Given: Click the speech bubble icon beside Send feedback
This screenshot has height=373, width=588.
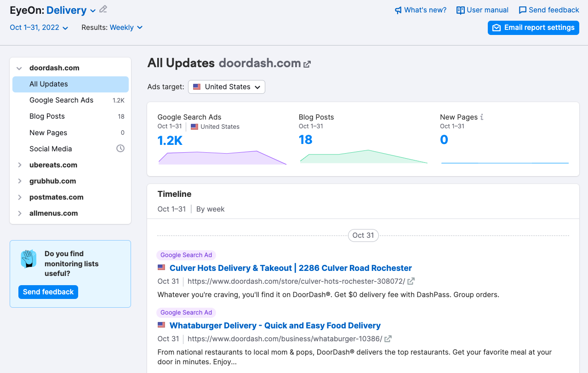Looking at the screenshot, I should click(x=523, y=10).
